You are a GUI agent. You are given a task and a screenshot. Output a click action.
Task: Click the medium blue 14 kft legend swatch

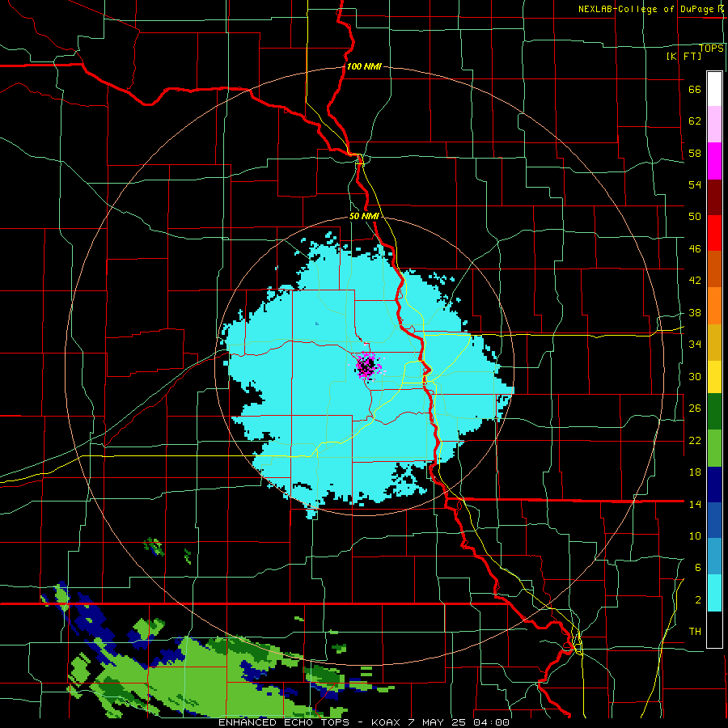coord(714,520)
